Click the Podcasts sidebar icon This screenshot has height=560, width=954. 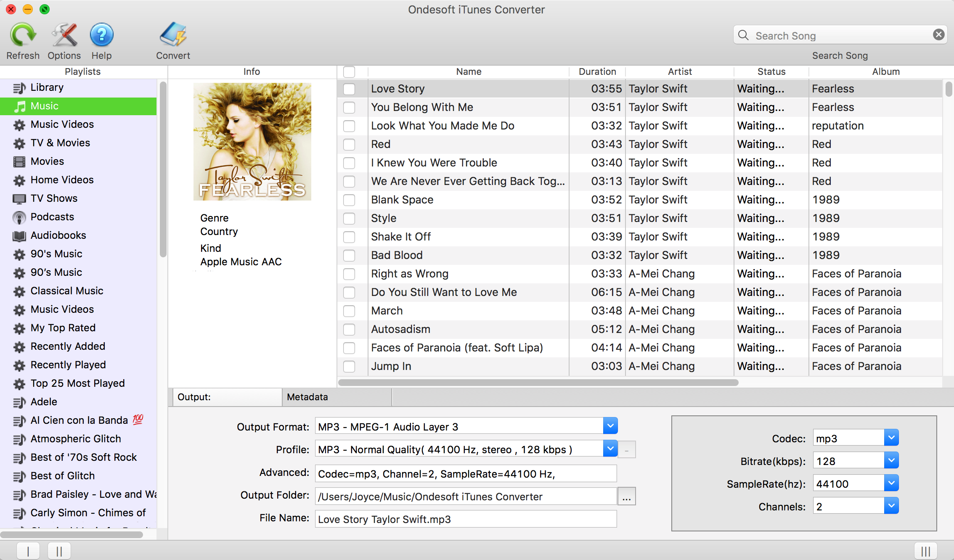pyautogui.click(x=18, y=217)
